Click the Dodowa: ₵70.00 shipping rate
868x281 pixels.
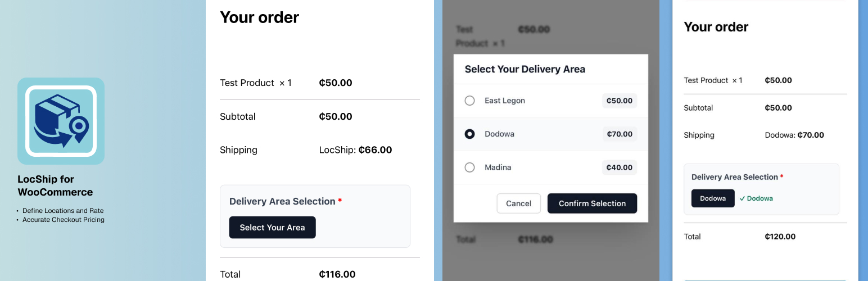coord(794,135)
